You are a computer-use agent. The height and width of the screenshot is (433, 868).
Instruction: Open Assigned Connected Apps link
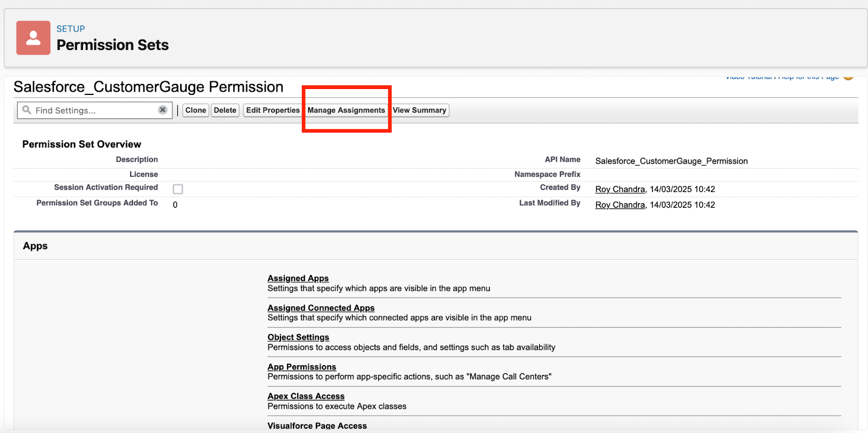coord(321,308)
